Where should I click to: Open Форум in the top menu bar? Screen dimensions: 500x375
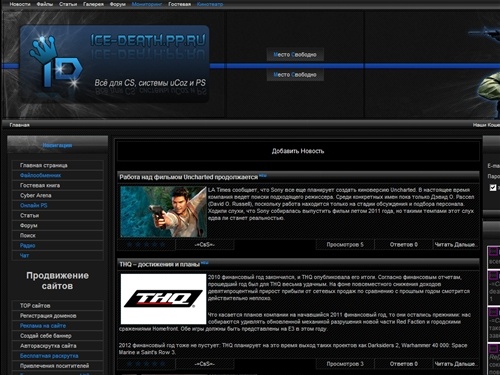[118, 4]
